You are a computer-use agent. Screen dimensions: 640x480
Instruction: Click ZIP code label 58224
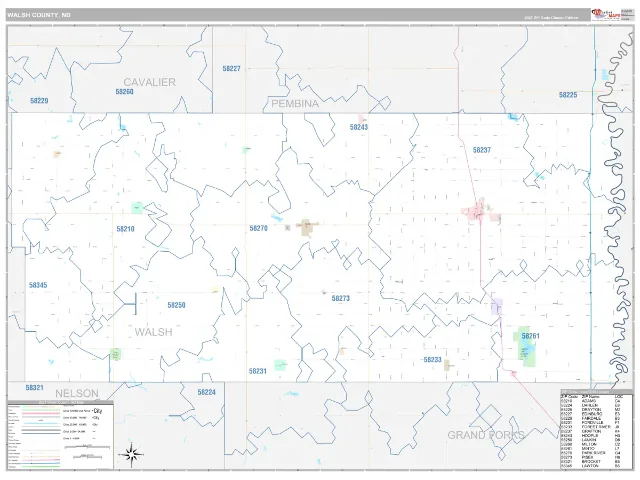point(207,392)
